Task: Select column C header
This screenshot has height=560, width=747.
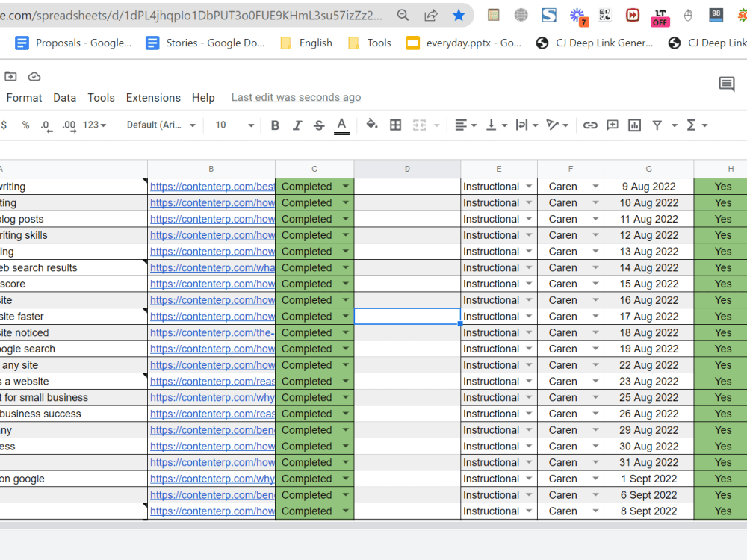Action: 314,169
